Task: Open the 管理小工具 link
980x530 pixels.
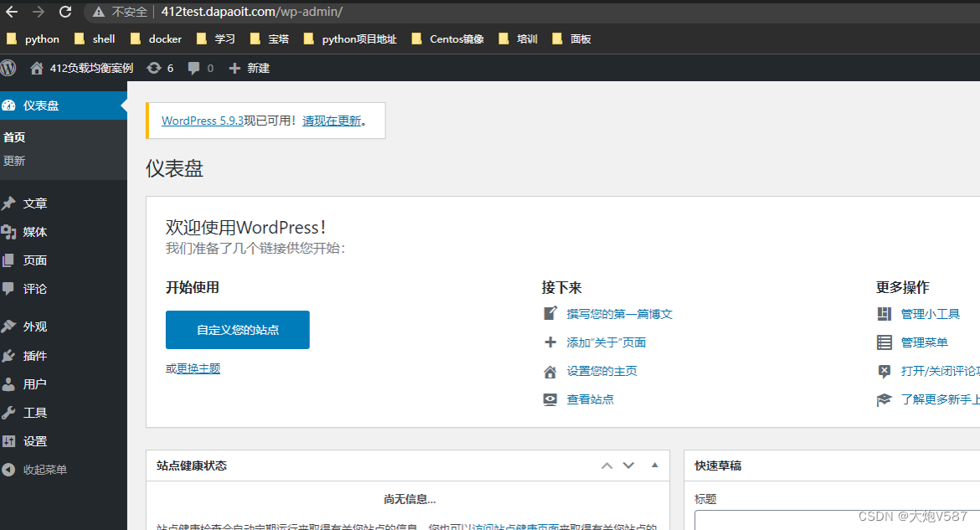Action: (930, 314)
